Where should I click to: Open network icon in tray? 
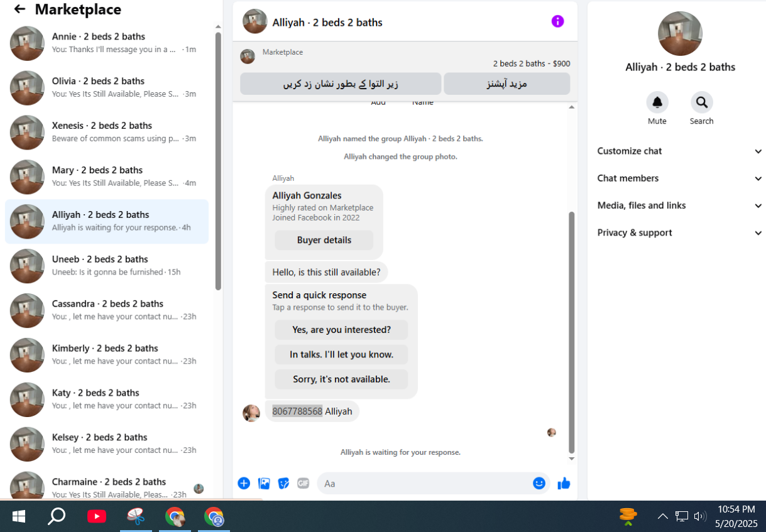pos(682,516)
